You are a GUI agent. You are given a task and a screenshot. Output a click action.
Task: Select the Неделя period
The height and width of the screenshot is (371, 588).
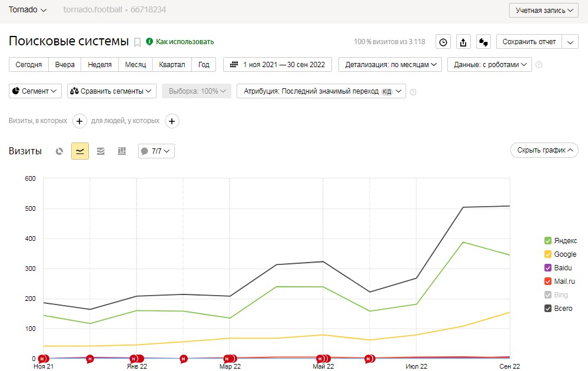pos(99,65)
